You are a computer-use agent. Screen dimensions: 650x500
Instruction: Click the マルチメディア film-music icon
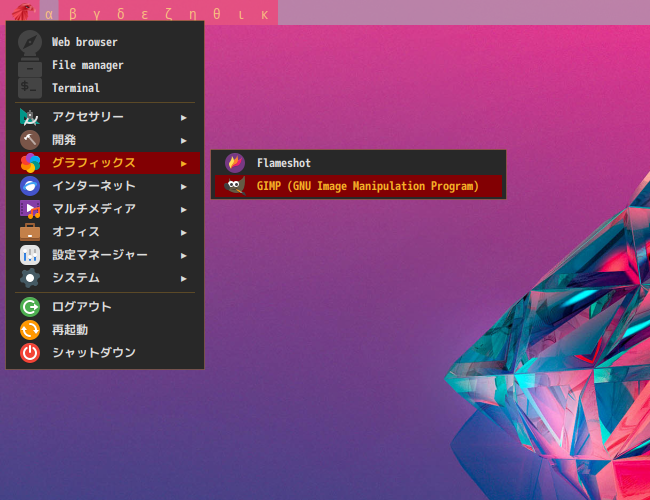click(30, 209)
